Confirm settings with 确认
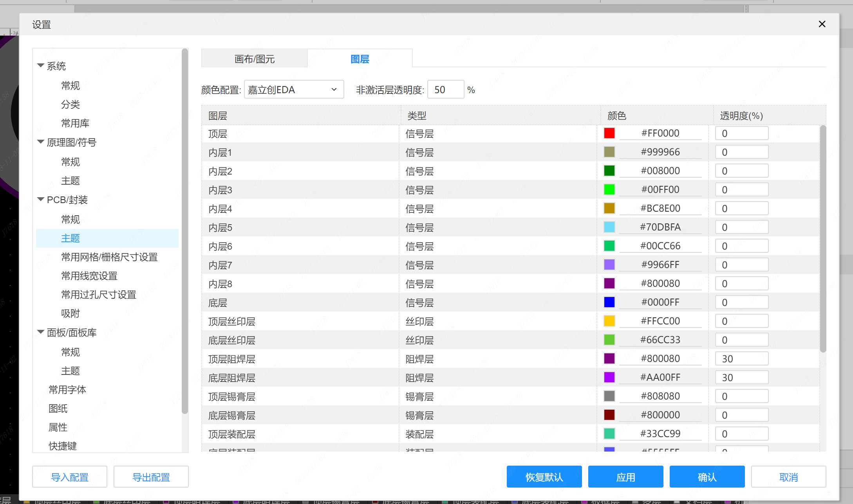Image resolution: width=853 pixels, height=504 pixels. coord(707,477)
